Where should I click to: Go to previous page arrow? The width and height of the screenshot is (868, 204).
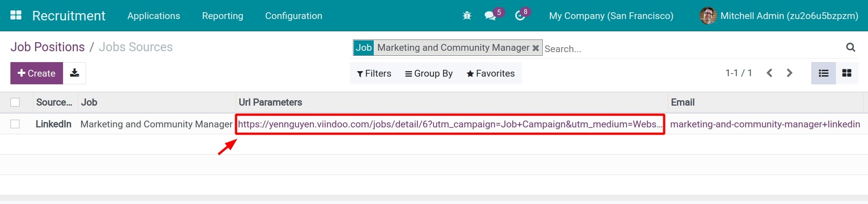click(769, 73)
